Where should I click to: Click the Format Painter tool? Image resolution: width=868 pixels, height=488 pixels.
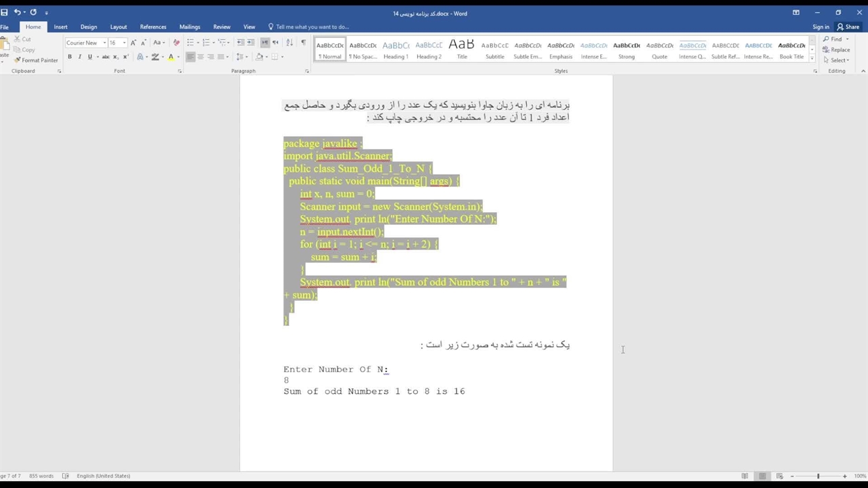pyautogui.click(x=36, y=60)
